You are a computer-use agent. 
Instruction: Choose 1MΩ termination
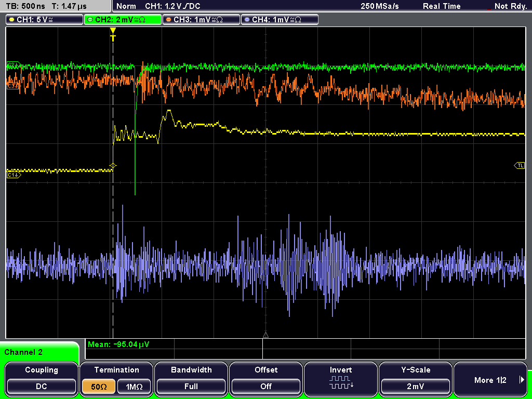tap(134, 386)
